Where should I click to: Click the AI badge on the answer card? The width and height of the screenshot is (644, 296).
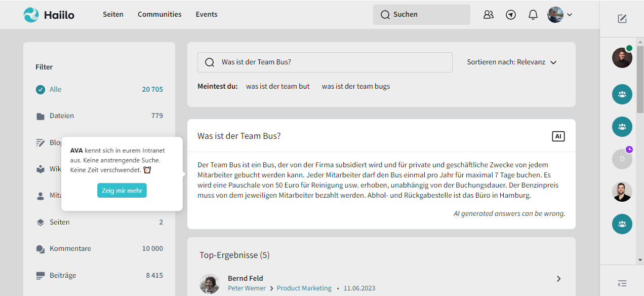pos(558,136)
